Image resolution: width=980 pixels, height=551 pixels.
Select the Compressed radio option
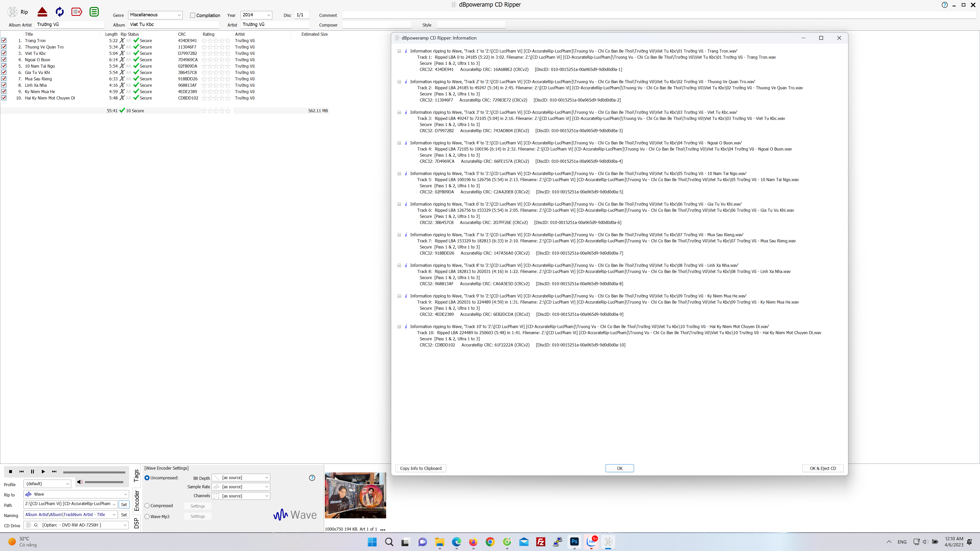tap(147, 506)
